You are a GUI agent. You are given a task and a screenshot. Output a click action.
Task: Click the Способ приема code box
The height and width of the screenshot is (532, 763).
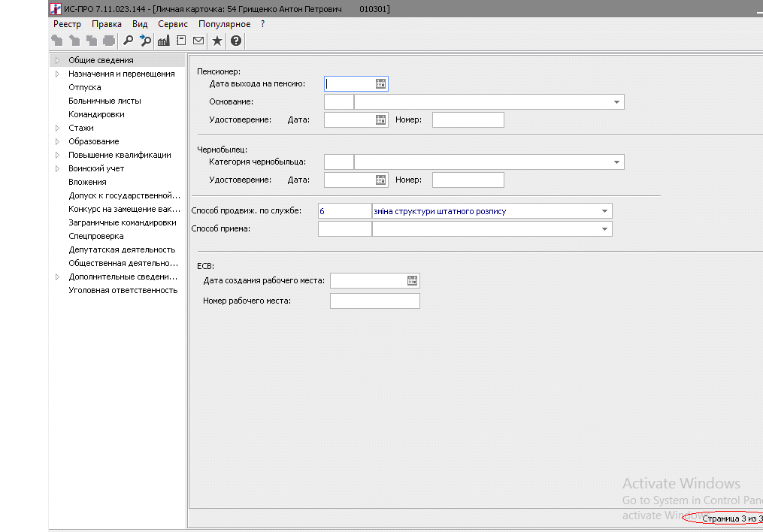coord(344,229)
